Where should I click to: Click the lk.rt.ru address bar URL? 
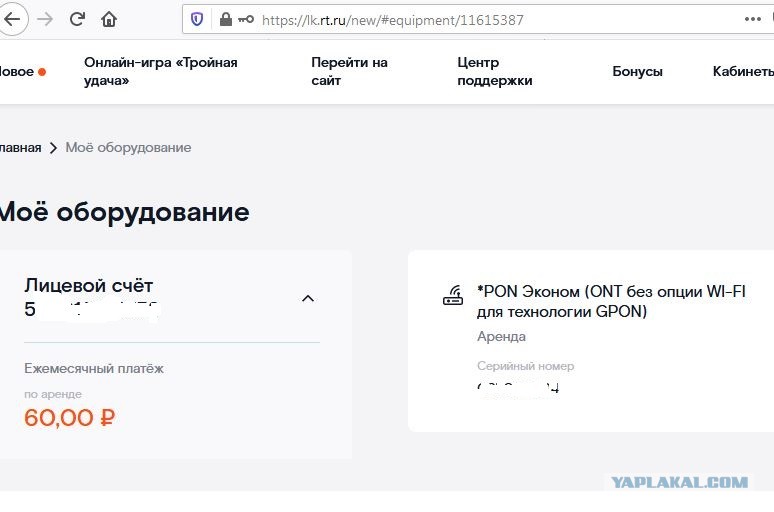click(392, 20)
